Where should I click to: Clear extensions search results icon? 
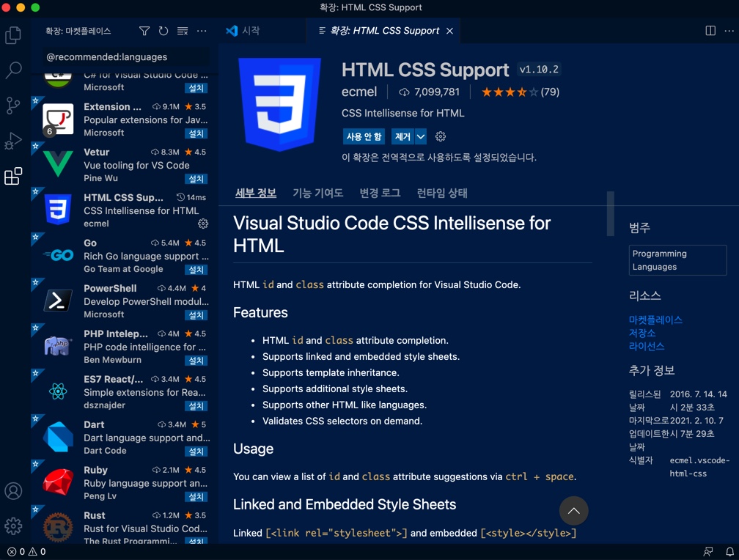tap(183, 31)
